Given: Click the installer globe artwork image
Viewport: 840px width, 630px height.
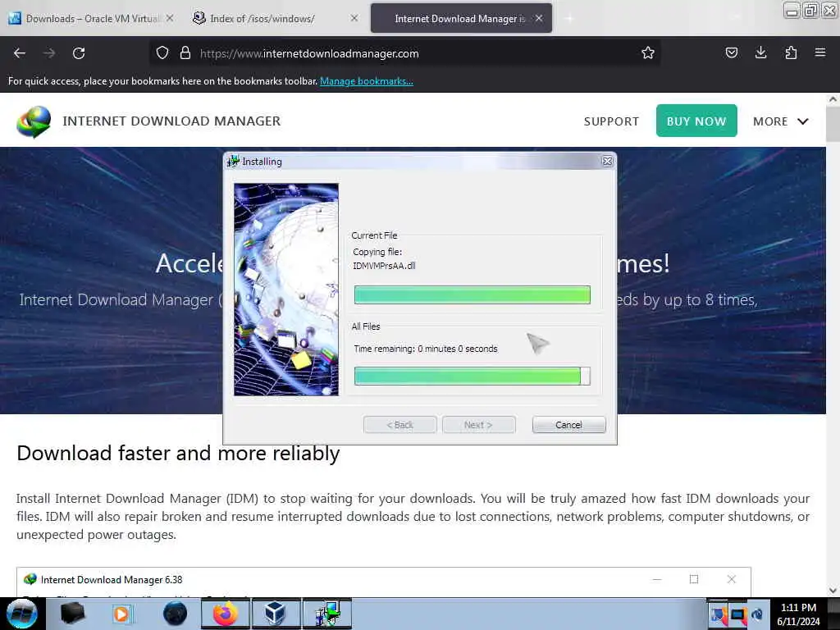Looking at the screenshot, I should [286, 290].
